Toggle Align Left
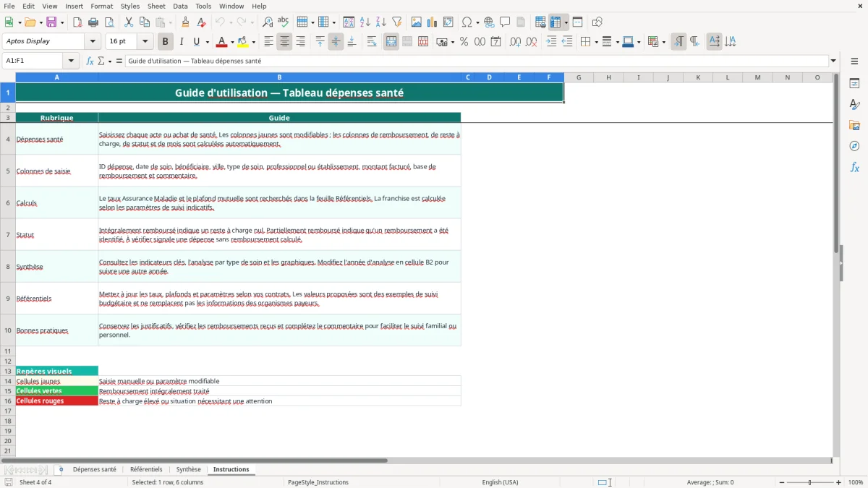868x488 pixels. coord(268,42)
